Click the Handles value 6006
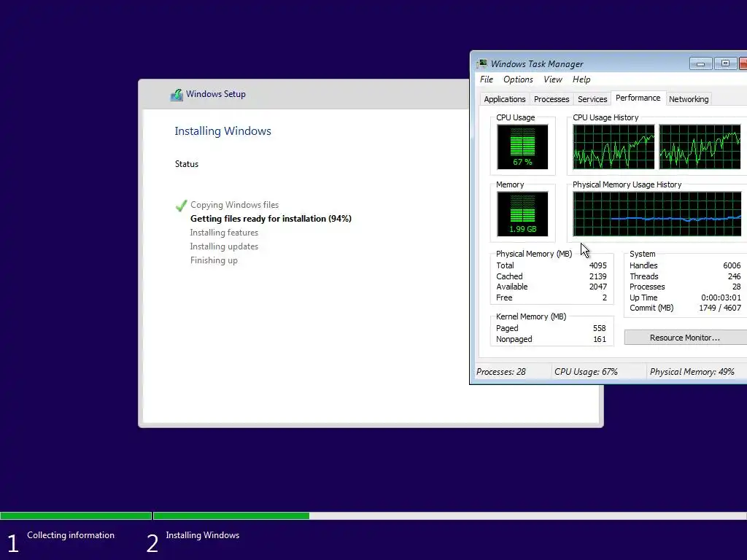Screen dimensions: 747x560 [732, 265]
